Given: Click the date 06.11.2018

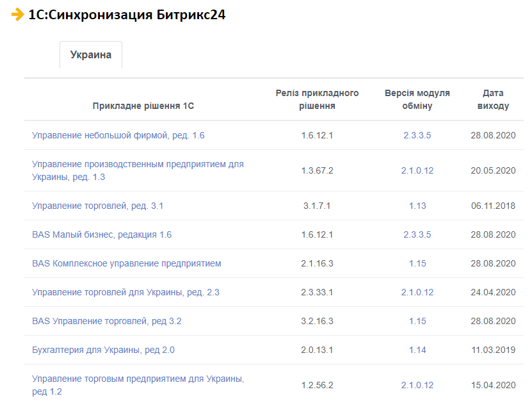Looking at the screenshot, I should [493, 206].
